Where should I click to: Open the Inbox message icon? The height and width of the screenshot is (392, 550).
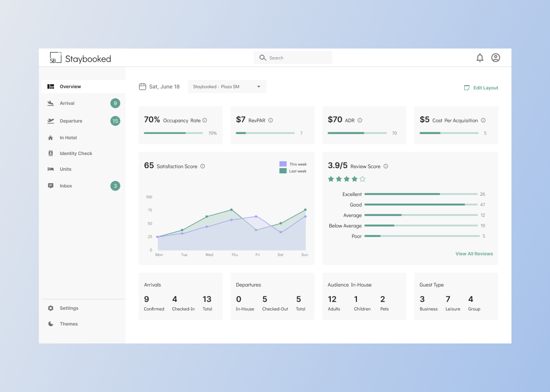click(x=51, y=186)
